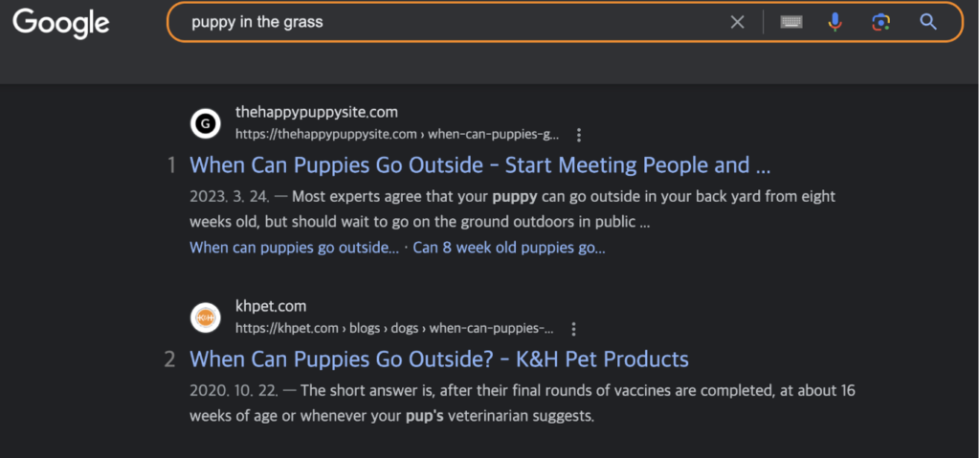The width and height of the screenshot is (980, 458).
Task: Click the thehappypuppysite.com breadcrumb URL
Action: pos(397,135)
